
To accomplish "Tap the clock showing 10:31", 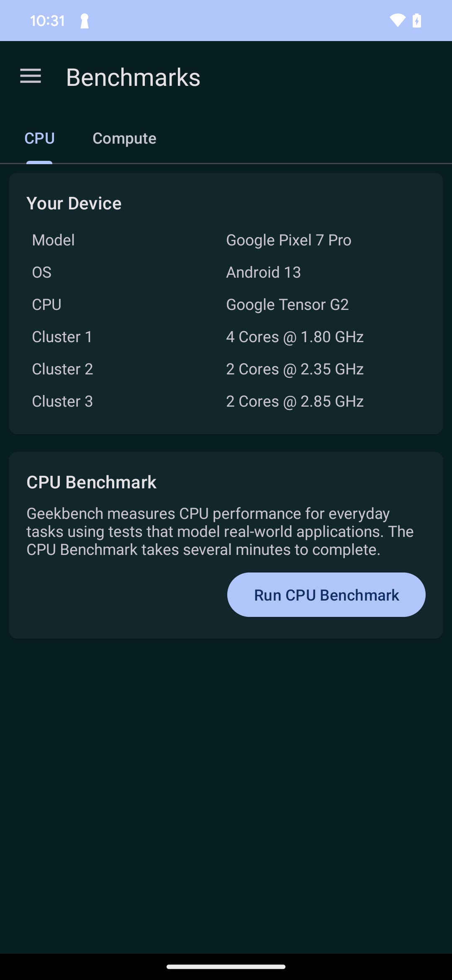I will click(x=48, y=20).
